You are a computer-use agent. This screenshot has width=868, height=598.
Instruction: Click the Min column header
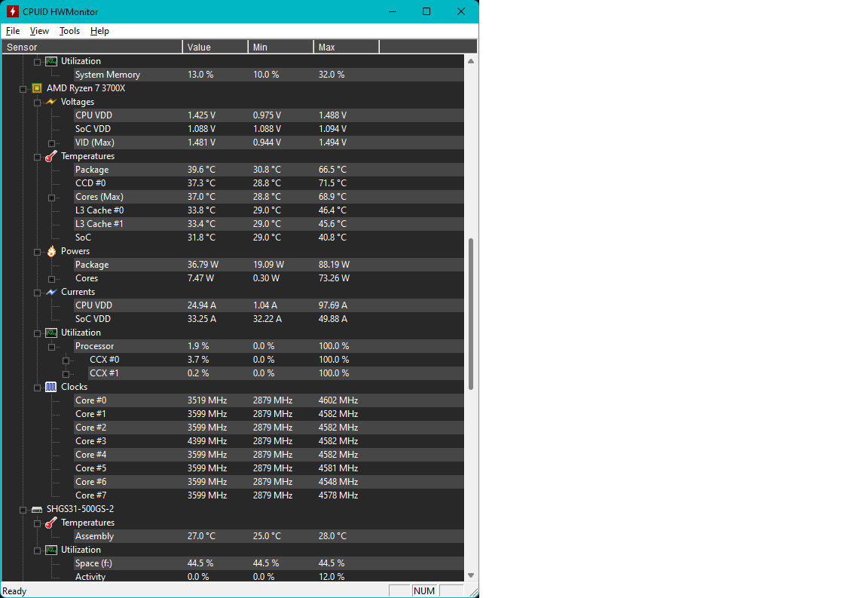280,47
